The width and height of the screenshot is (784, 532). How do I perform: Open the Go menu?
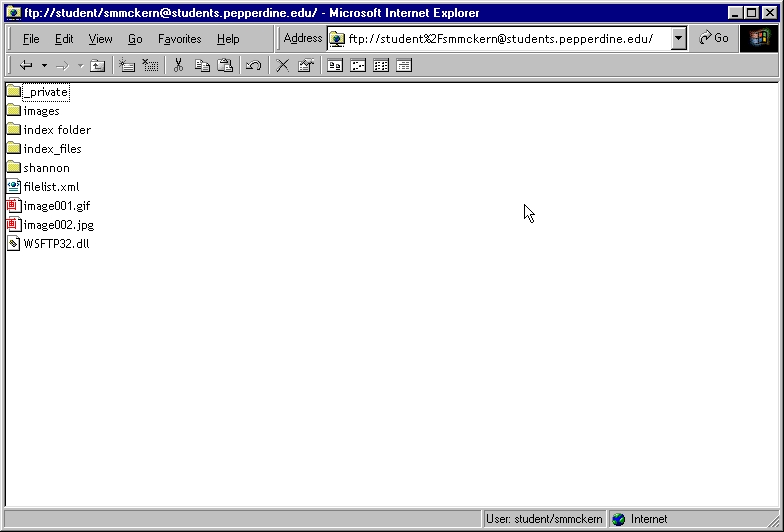[x=135, y=39]
